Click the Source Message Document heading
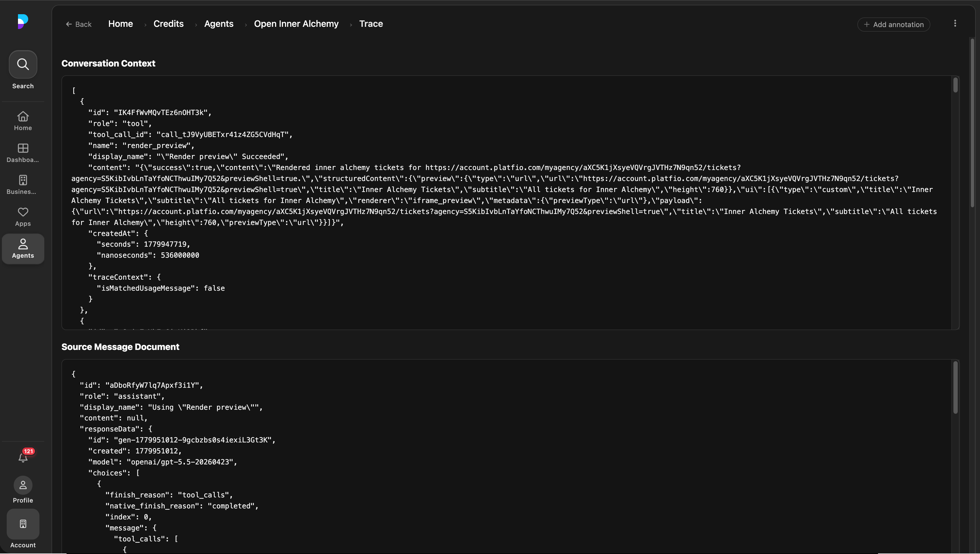 tap(120, 347)
